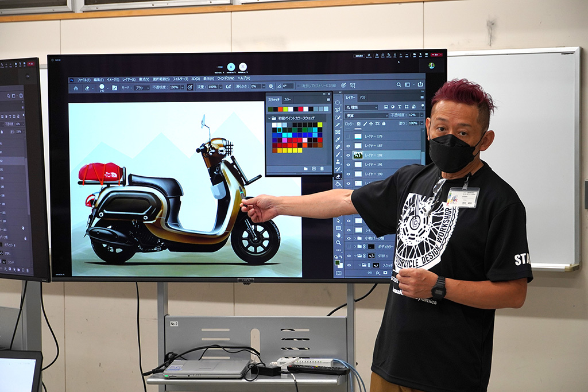Open the レイヤー(L) menu
Screen dimensions: 588x392
(129, 79)
